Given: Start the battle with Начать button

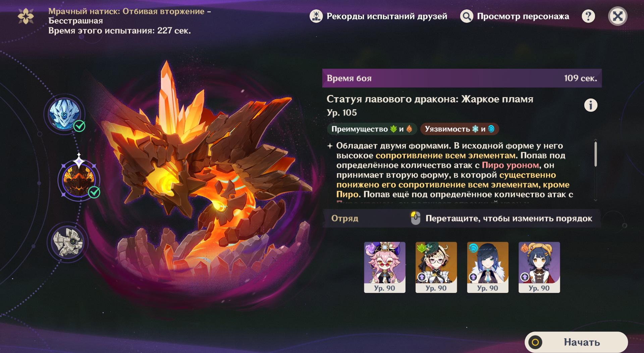Looking at the screenshot, I should tap(576, 342).
